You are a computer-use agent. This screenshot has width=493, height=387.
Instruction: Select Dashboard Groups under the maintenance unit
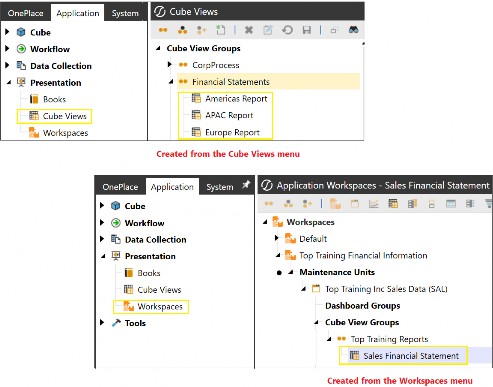(363, 305)
